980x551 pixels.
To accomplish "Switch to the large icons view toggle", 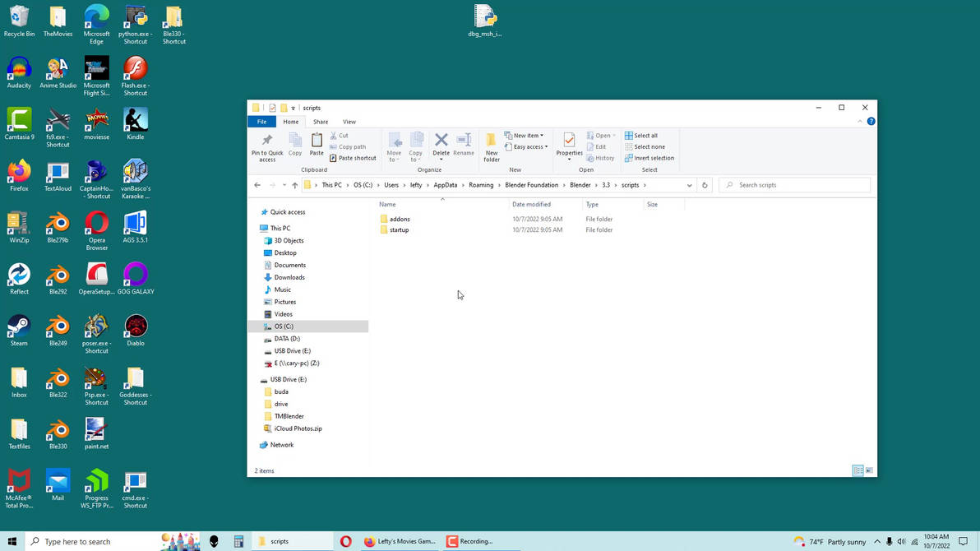I will pyautogui.click(x=869, y=470).
